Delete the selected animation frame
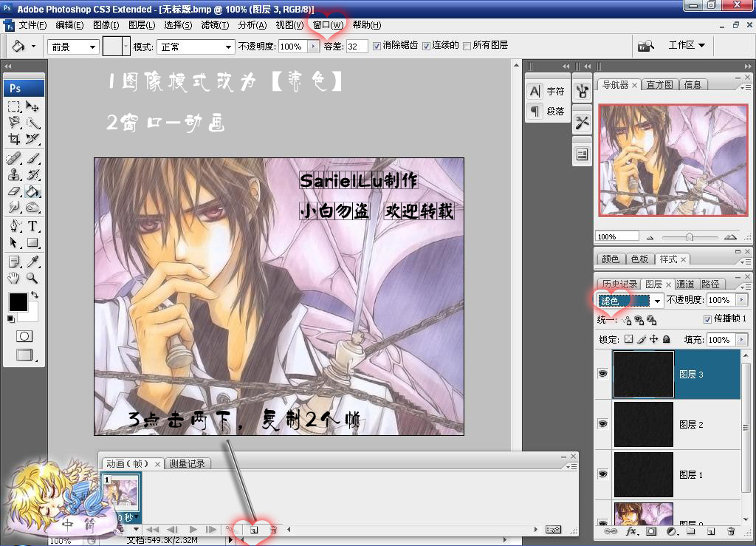This screenshot has width=756, height=546. coord(273,530)
